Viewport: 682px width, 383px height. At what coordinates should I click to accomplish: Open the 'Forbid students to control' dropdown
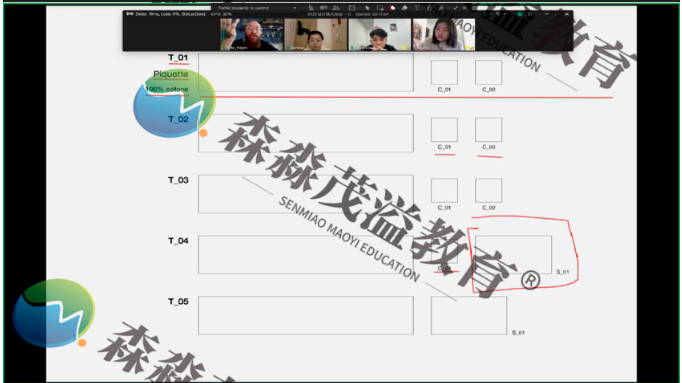click(256, 8)
